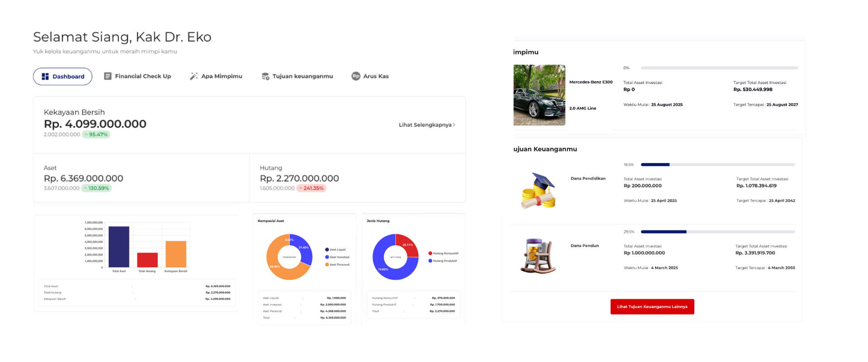Click the 241.35% Hutang change badge

tap(311, 188)
